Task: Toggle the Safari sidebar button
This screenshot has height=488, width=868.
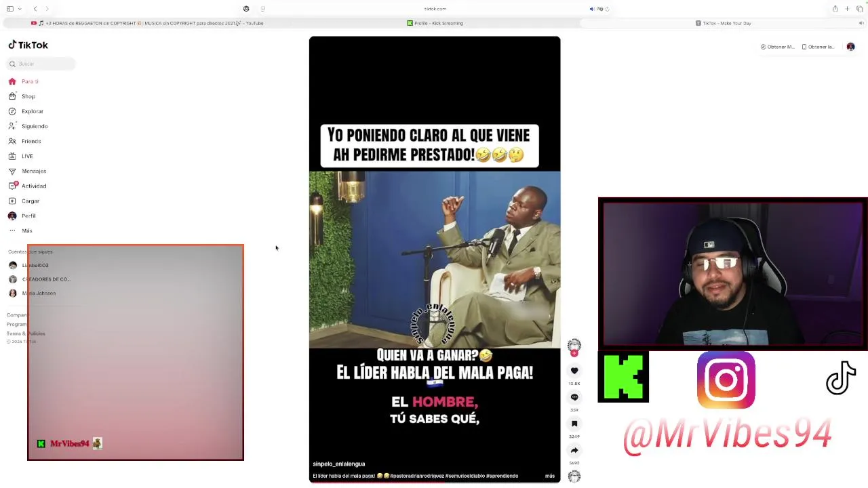Action: coord(10,9)
